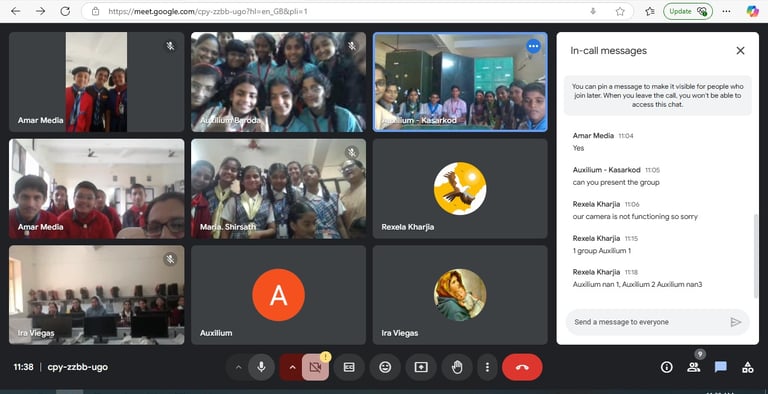Open more options three-dot menu
Image resolution: width=768 pixels, height=394 pixels.
coord(487,367)
